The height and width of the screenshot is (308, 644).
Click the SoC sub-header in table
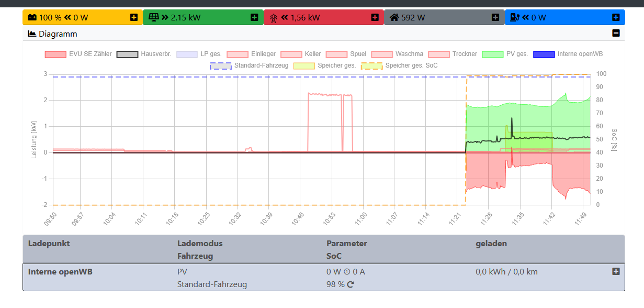tap(334, 256)
